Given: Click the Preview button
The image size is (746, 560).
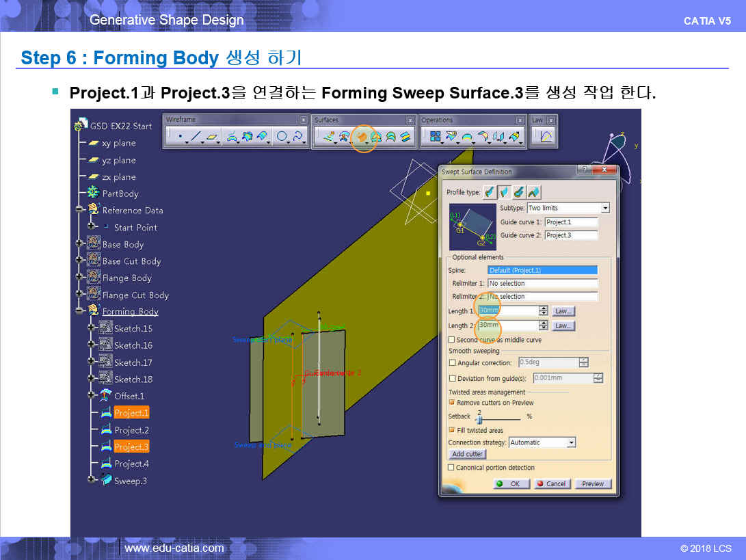Looking at the screenshot, I should (592, 483).
